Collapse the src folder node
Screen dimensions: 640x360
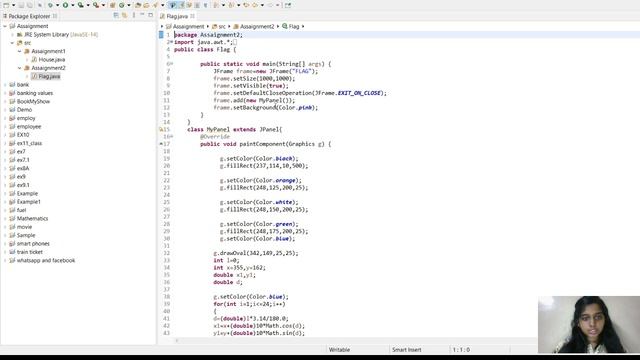[12, 43]
